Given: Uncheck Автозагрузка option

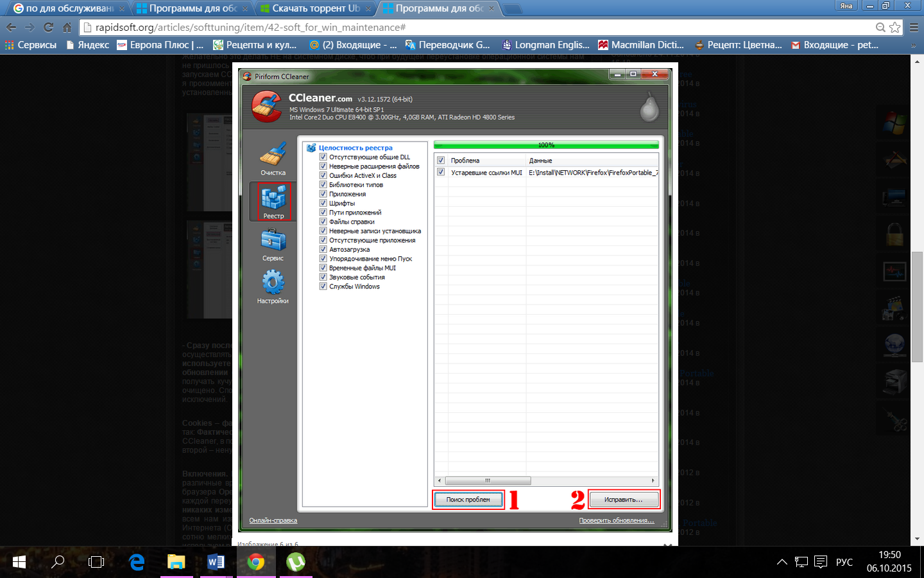Looking at the screenshot, I should pyautogui.click(x=323, y=249).
